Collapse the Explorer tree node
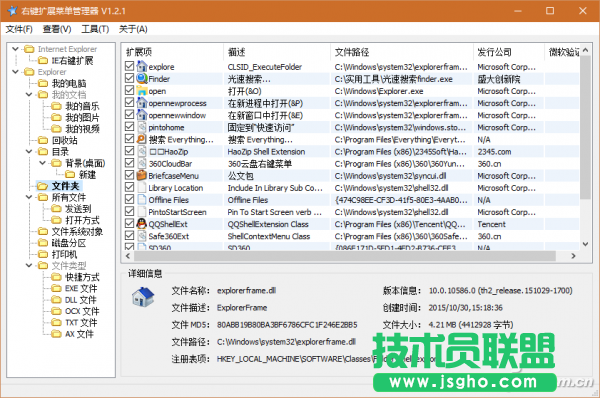600x398 pixels. click(x=16, y=72)
